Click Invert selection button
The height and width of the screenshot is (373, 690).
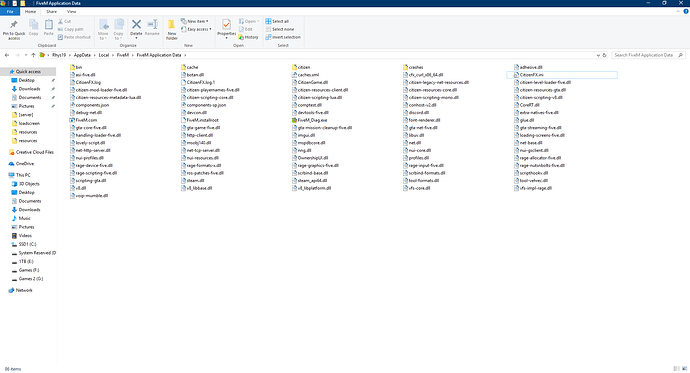click(283, 37)
